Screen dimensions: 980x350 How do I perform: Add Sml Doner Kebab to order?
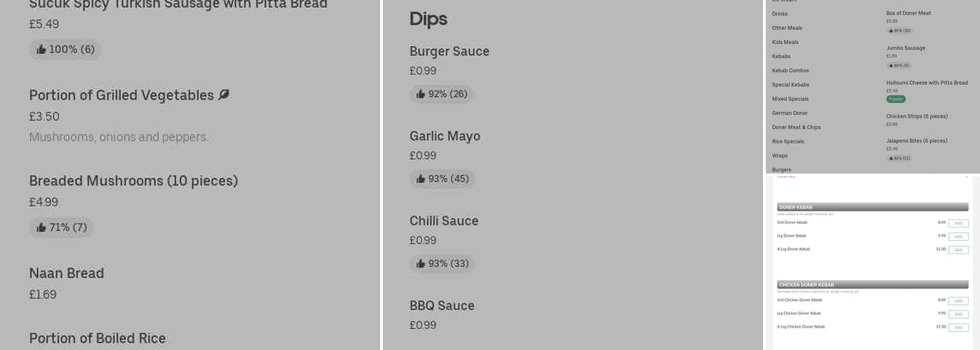click(x=958, y=223)
